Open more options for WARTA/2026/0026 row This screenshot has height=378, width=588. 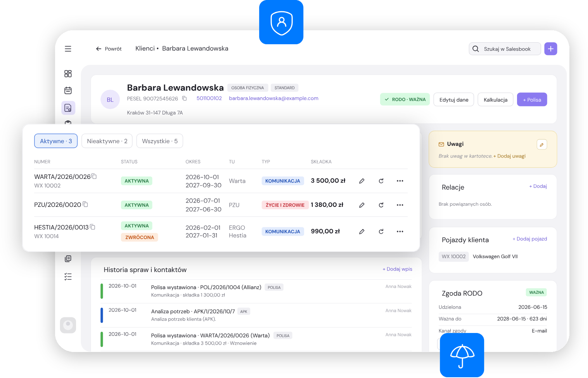click(x=400, y=181)
